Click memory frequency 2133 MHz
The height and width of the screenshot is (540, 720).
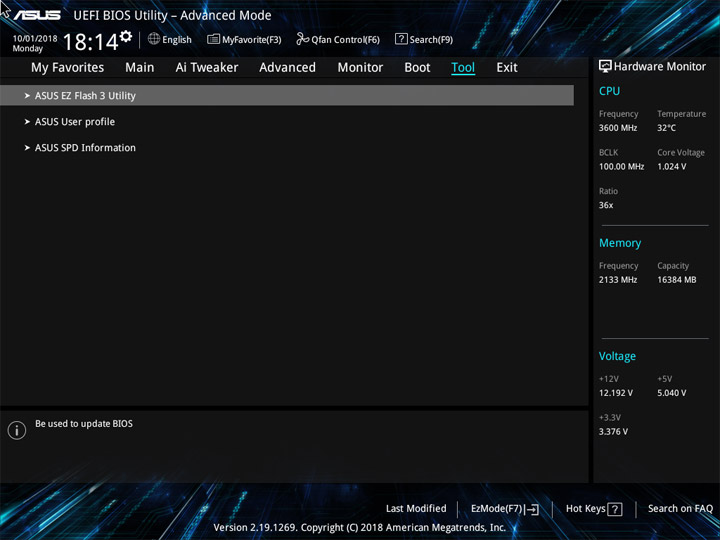618,280
